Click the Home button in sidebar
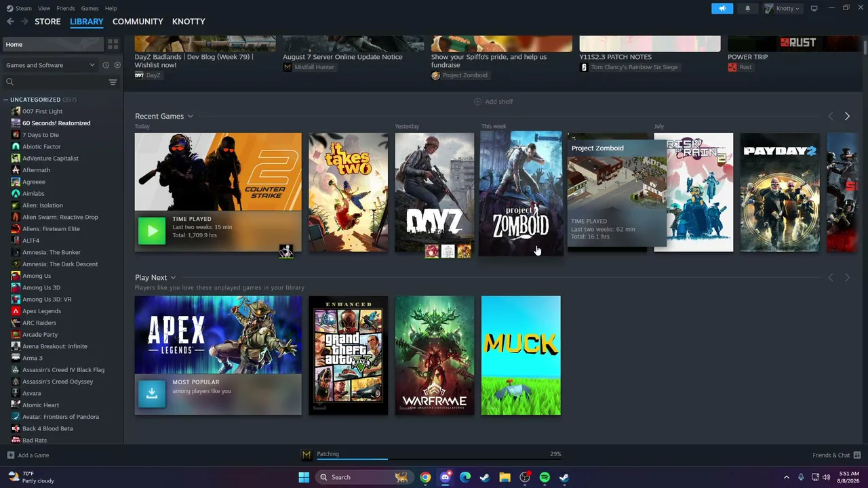Screen dimensions: 868x488 tap(53, 44)
